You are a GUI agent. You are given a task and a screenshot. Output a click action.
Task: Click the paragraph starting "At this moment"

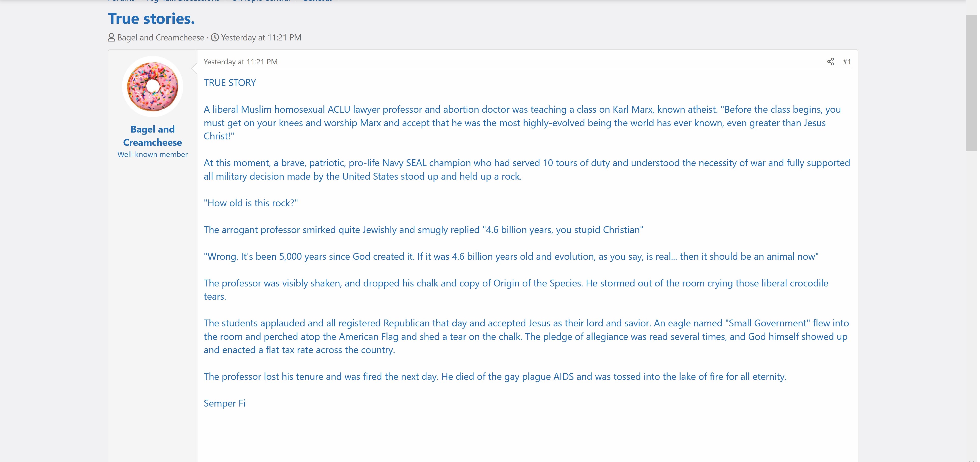(527, 170)
